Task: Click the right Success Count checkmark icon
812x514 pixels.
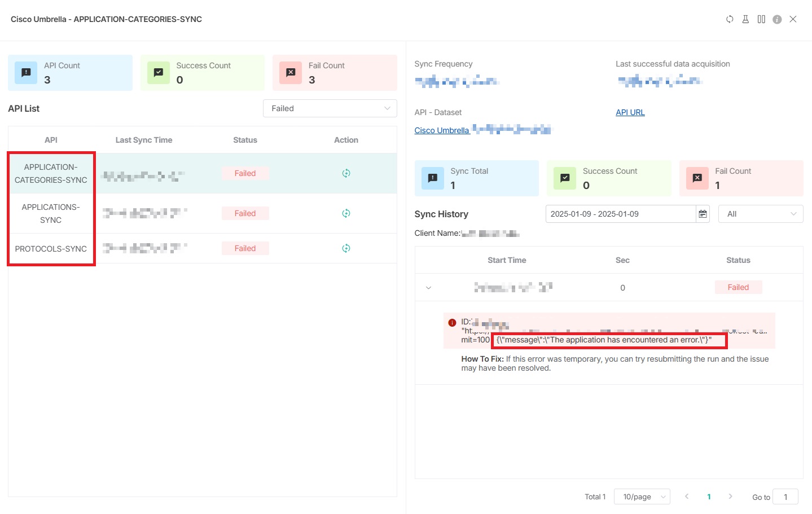Action: pos(565,178)
